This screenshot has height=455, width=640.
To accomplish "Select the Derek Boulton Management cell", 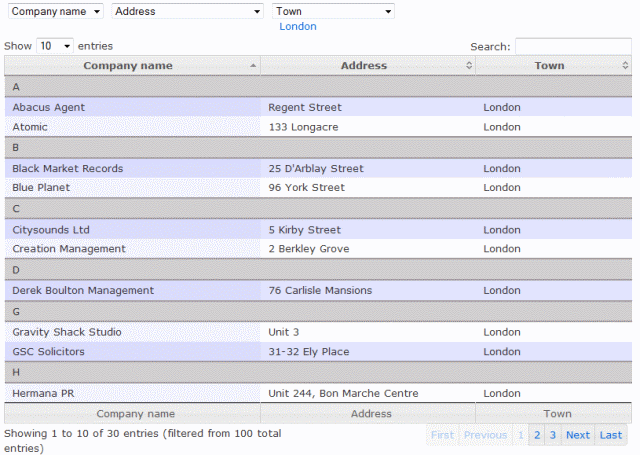I will 132,291.
